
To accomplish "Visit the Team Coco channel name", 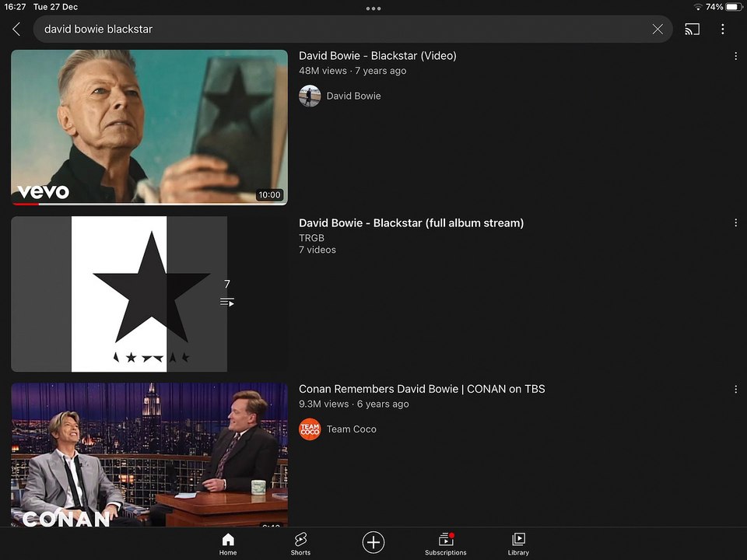I will (351, 429).
